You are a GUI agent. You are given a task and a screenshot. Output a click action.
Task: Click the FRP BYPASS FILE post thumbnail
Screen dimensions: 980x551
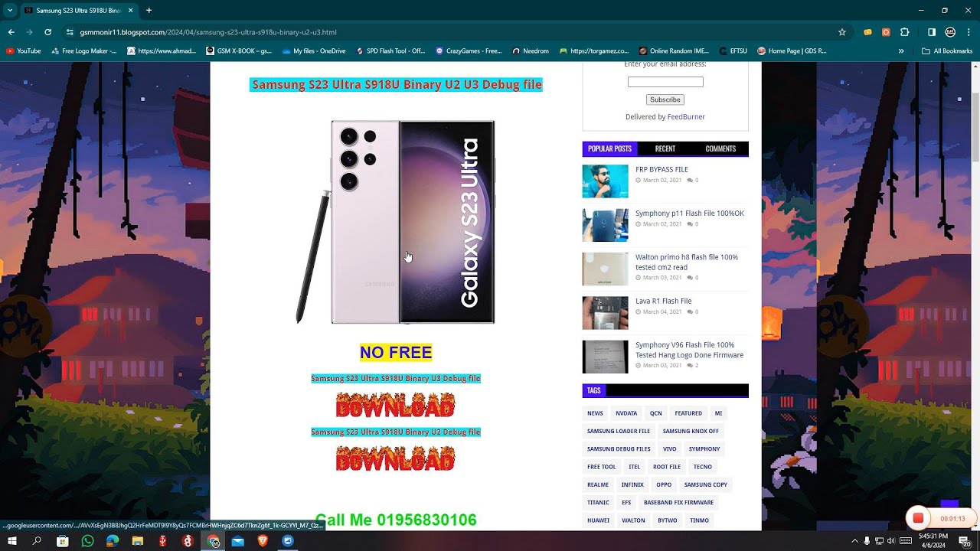click(605, 181)
